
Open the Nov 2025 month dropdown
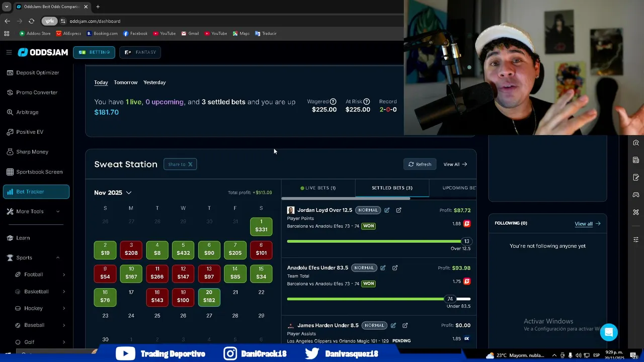tap(113, 193)
